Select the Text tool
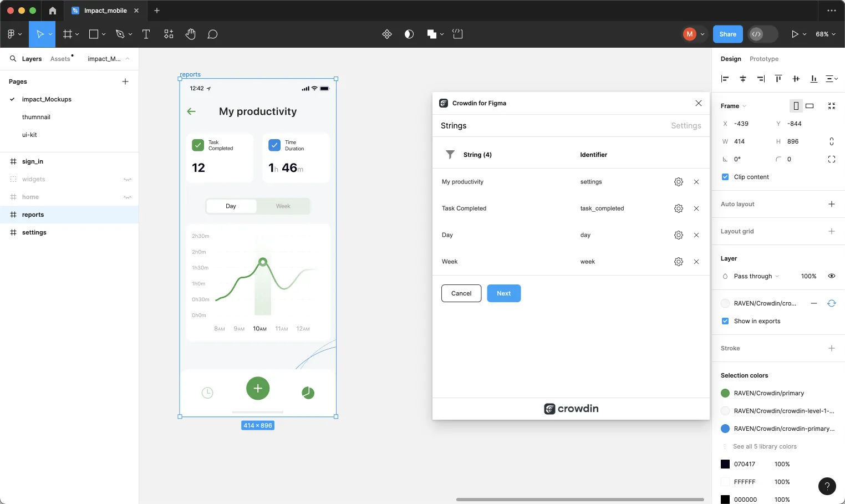Viewport: 845px width, 504px height. pos(146,34)
